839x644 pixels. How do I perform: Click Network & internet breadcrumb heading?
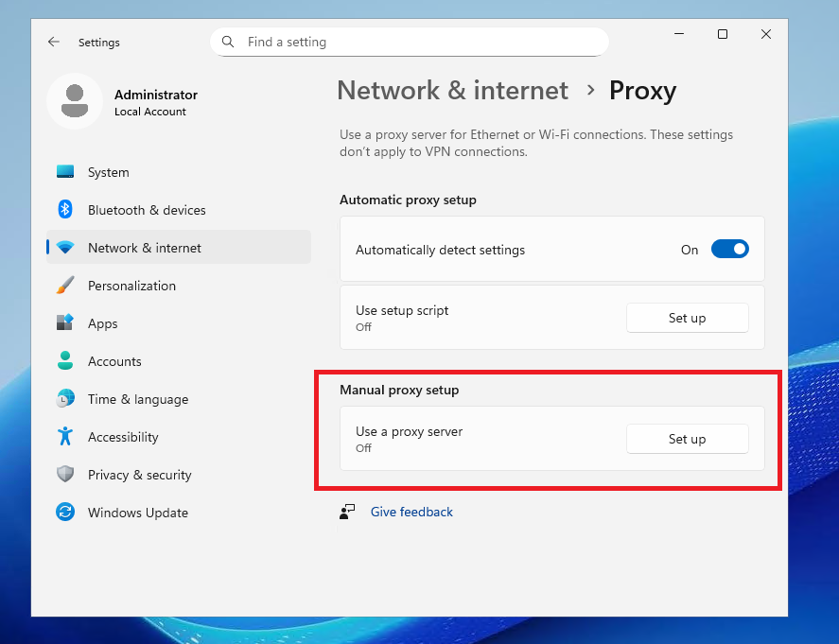453,90
